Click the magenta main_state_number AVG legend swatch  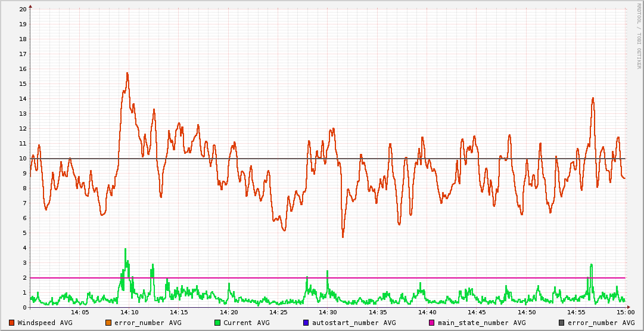(432, 323)
